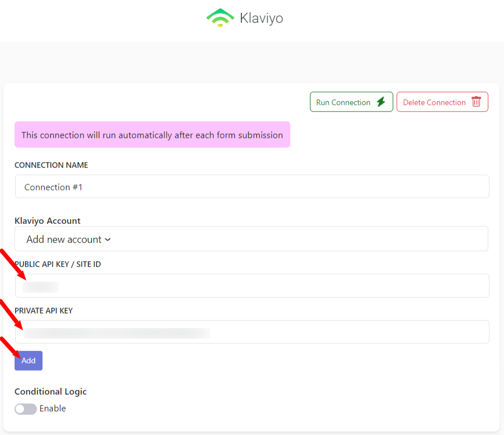This screenshot has height=435, width=504.
Task: Click the trash can icon on Delete Connection
Action: click(477, 102)
